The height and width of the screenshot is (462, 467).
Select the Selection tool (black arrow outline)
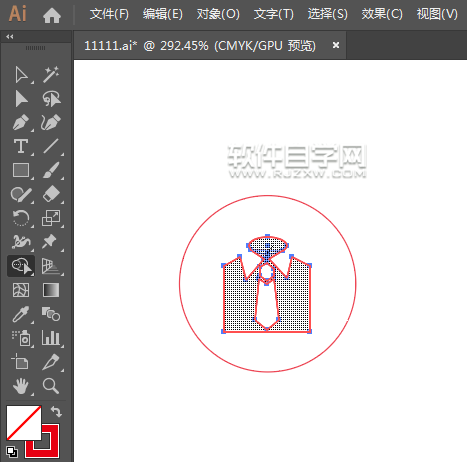pos(21,75)
